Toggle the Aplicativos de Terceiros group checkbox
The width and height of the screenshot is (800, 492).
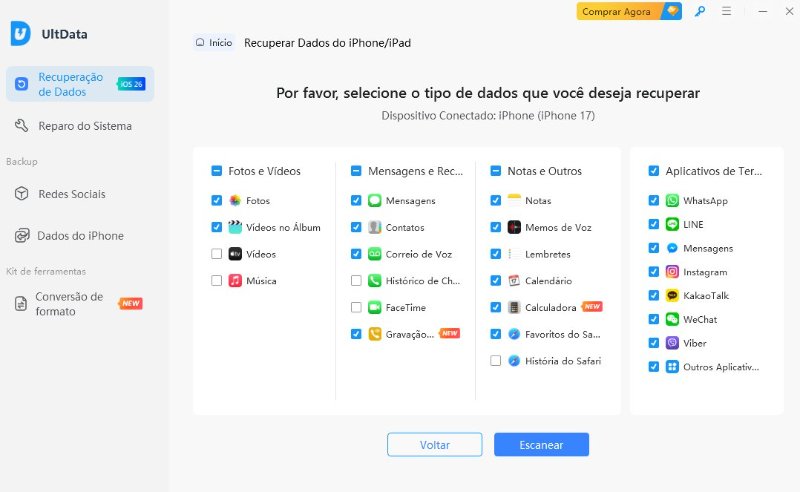(654, 171)
